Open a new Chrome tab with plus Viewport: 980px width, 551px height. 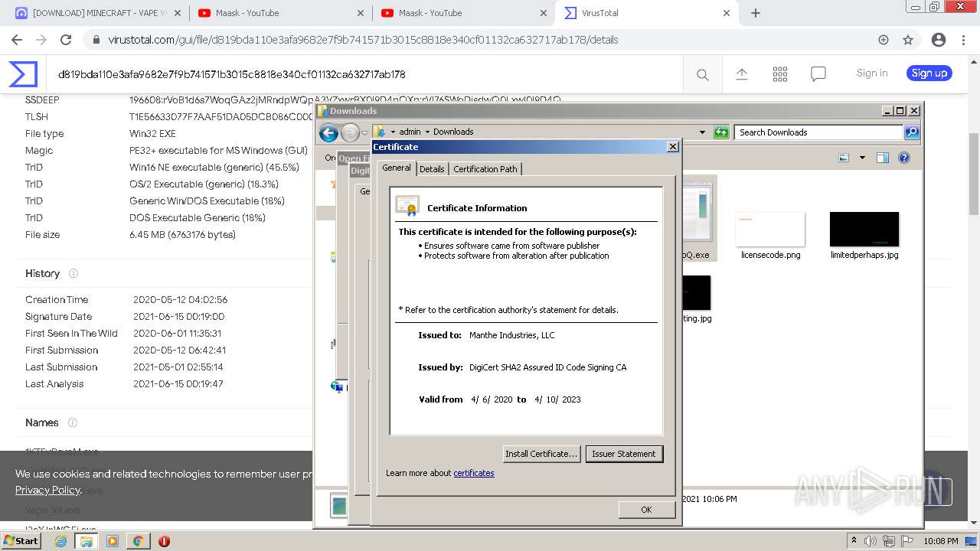point(756,13)
